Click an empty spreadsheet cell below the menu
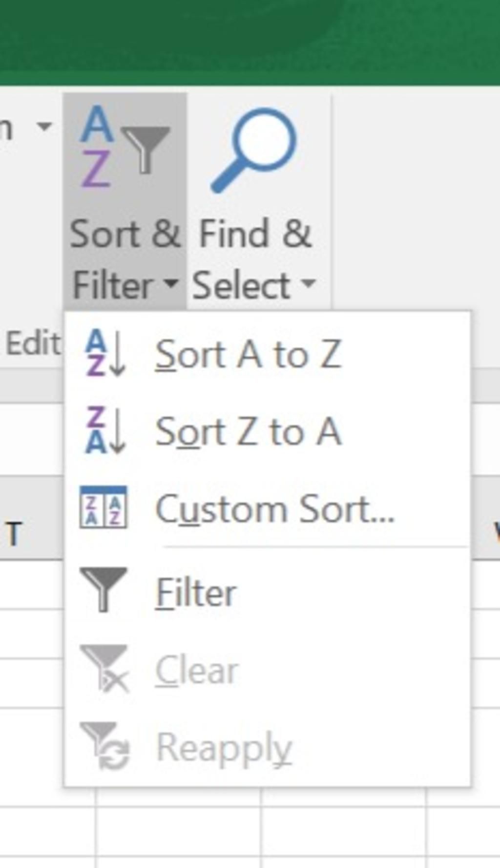This screenshot has width=500, height=868. tap(178, 831)
